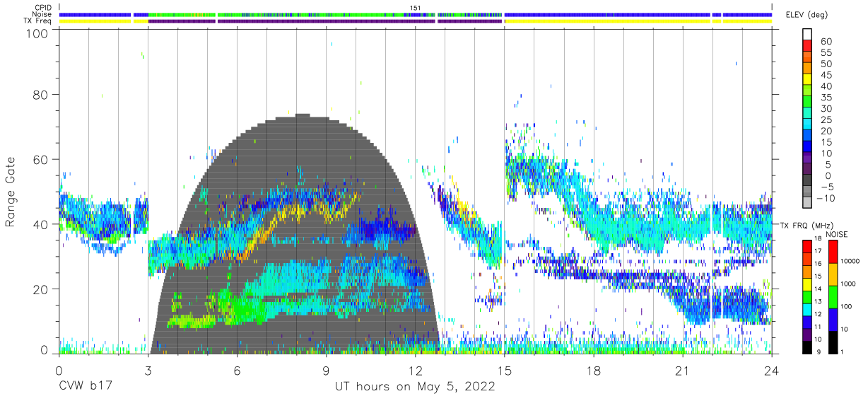Screen dimensions: 868x401
Task: Click the cyan 20–25 degree elevation swatch
Action: pos(807,125)
